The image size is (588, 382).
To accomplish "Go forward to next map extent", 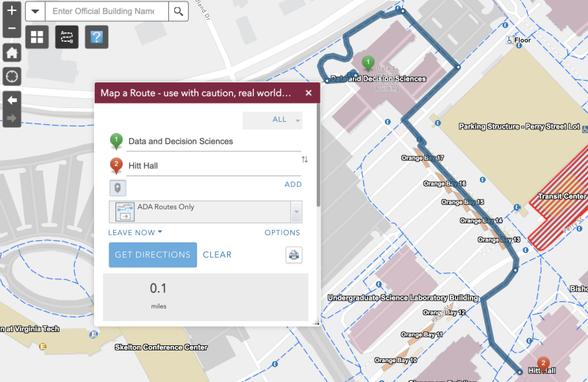I will pos(12,118).
